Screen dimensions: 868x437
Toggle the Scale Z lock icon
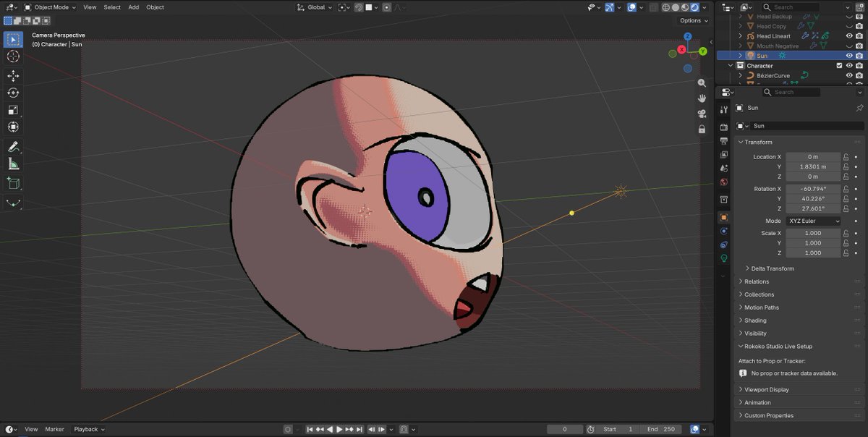coord(846,253)
